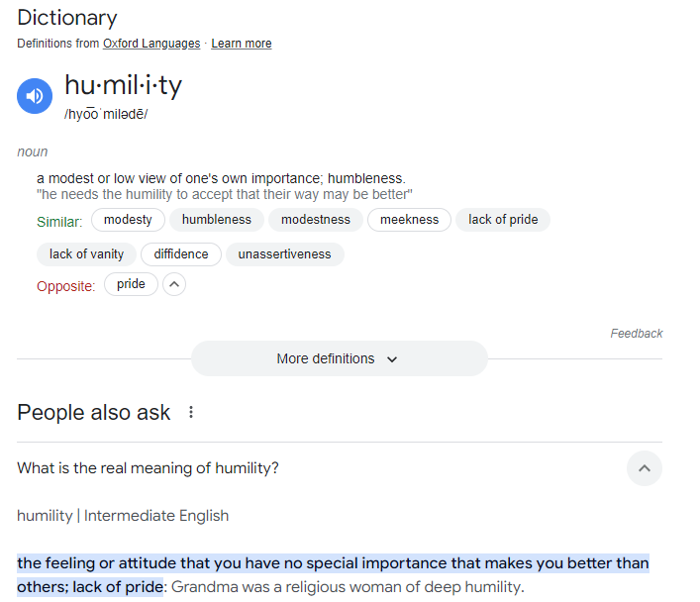Collapse the Opposite words list
Image resolution: width=700 pixels, height=602 pixels.
pyautogui.click(x=174, y=285)
